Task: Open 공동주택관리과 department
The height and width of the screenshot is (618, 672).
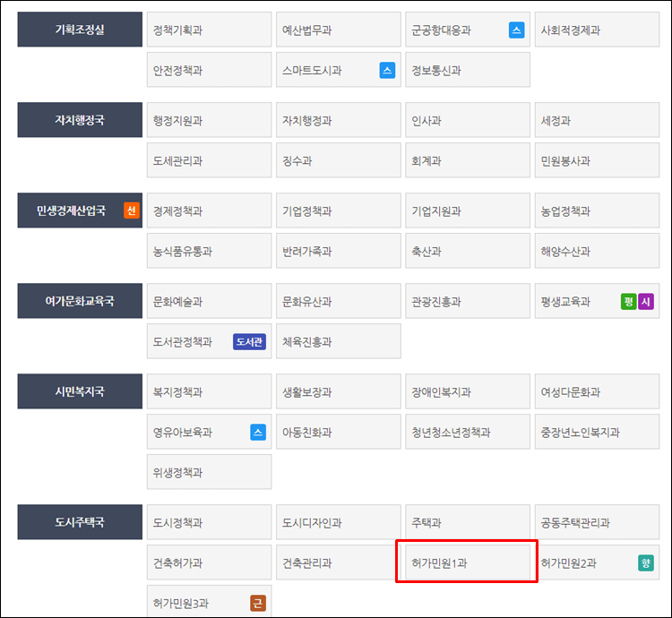Action: (597, 521)
